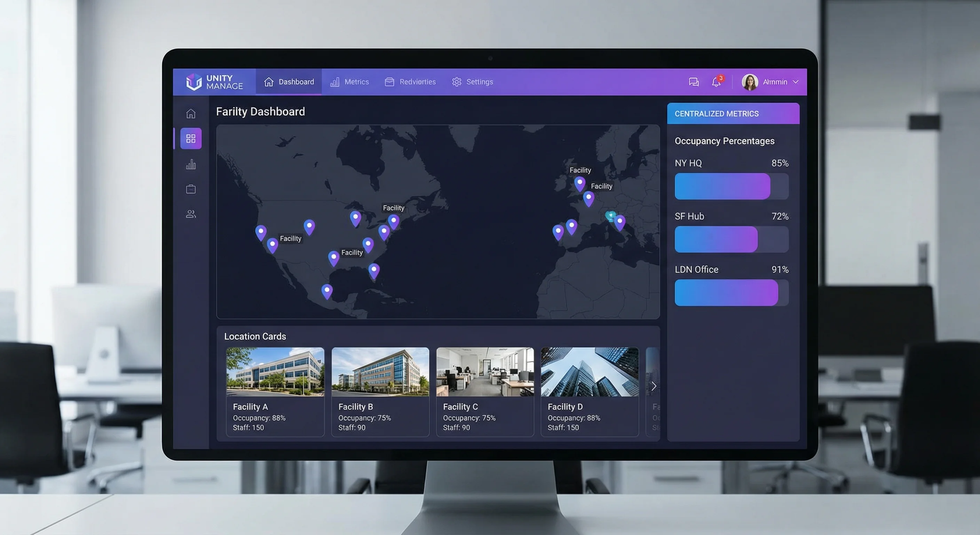980x535 pixels.
Task: Select the sidebar grid dashboard icon
Action: 191,138
